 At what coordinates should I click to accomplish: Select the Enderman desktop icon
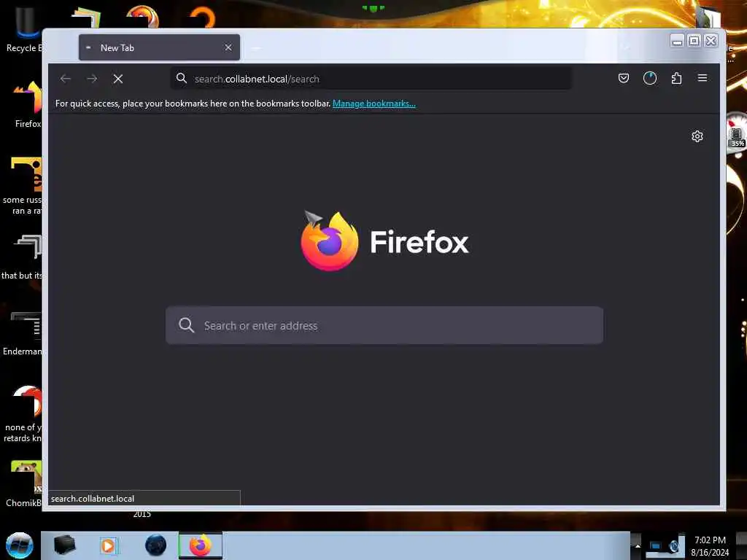tap(23, 333)
